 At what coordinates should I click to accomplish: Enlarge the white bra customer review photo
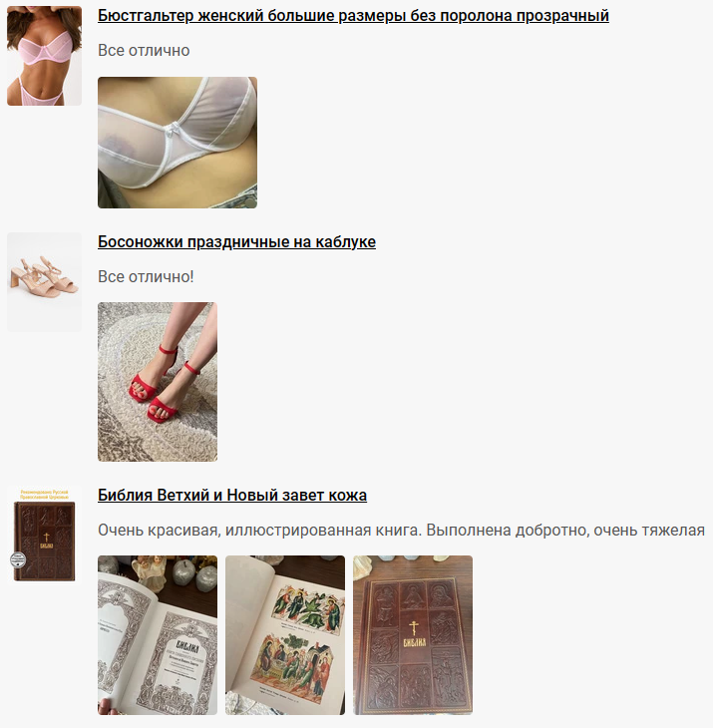pos(178,143)
